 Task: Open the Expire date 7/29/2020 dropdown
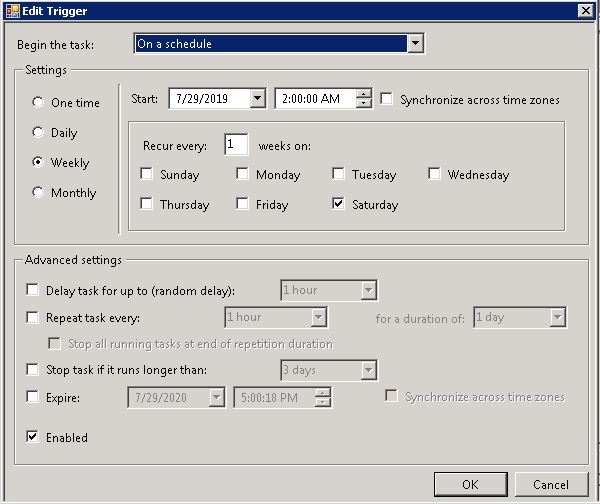pos(217,397)
